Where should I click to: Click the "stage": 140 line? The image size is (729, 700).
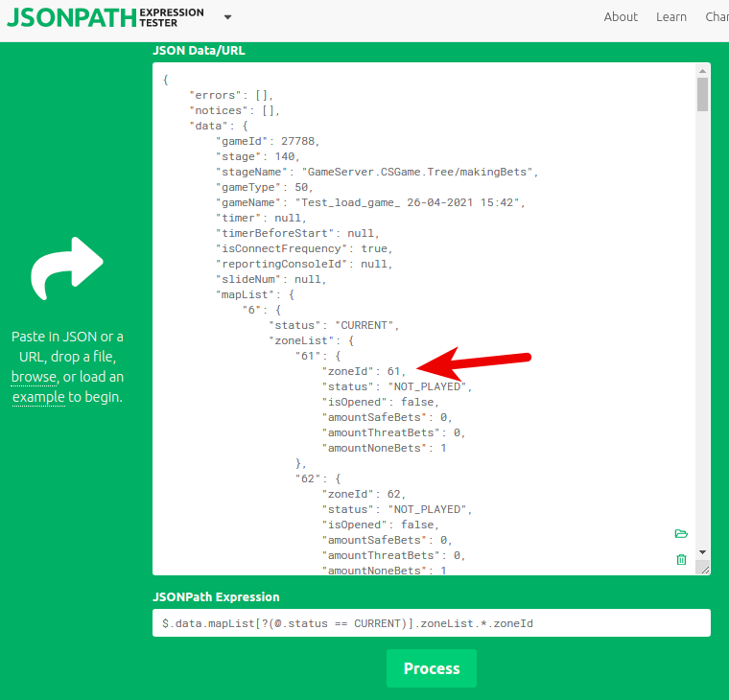(x=258, y=156)
